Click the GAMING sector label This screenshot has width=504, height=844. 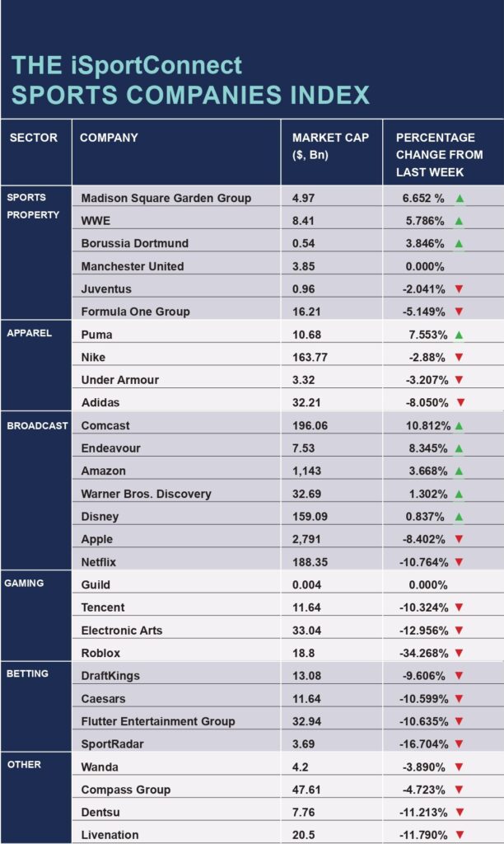point(24,583)
